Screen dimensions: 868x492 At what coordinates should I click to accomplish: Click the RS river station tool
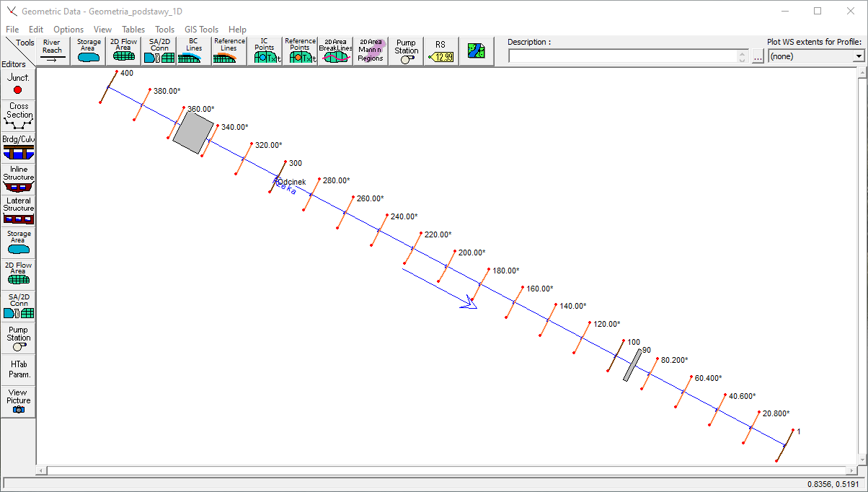tap(440, 51)
